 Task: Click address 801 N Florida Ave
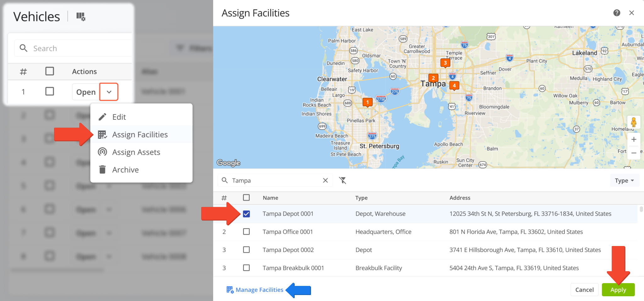point(516,232)
